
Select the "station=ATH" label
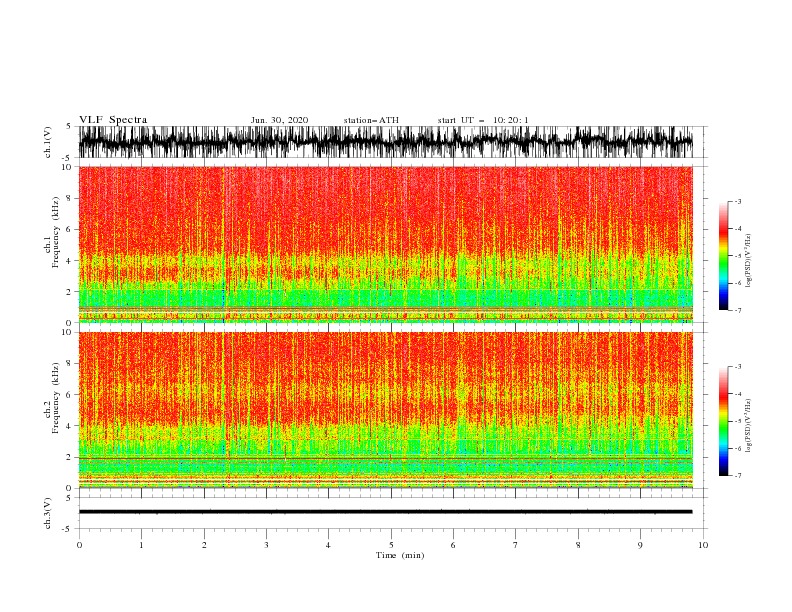(x=371, y=120)
